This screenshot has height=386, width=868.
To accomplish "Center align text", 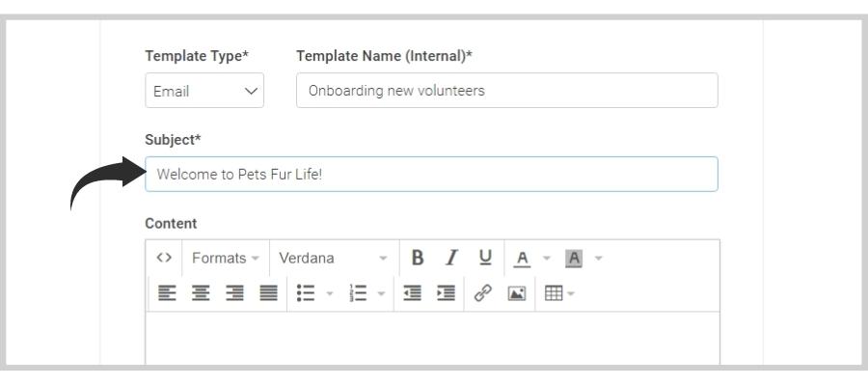I will (201, 293).
